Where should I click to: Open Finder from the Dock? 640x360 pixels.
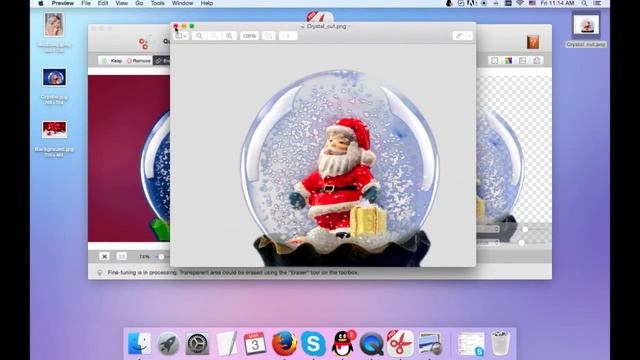[x=139, y=343]
